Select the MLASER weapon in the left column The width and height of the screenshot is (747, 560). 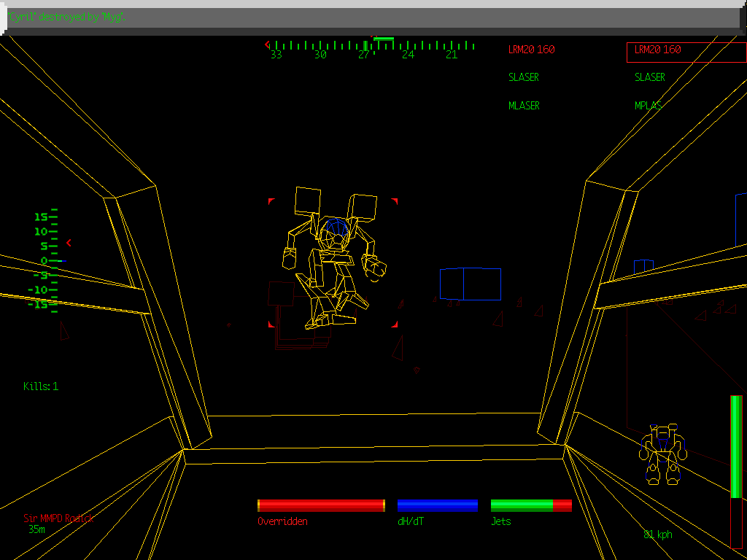524,106
